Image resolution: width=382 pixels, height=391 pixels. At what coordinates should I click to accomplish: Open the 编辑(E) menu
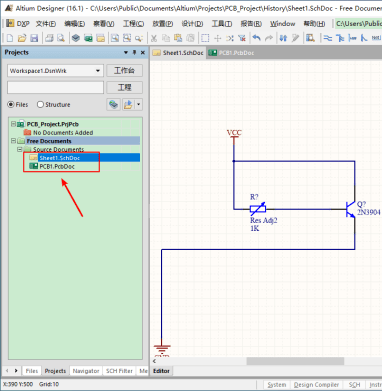pyautogui.click(x=75, y=24)
